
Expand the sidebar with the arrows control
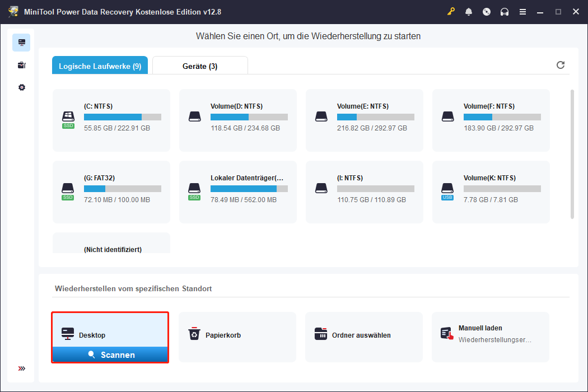pyautogui.click(x=21, y=368)
